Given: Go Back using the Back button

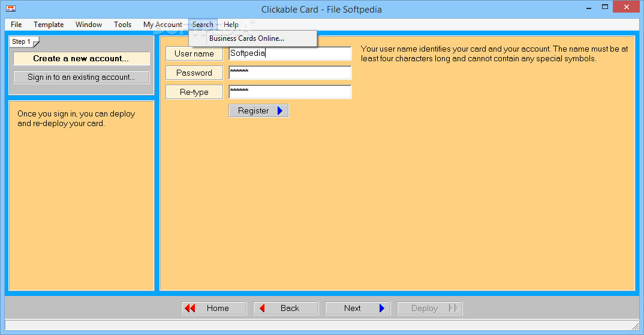Looking at the screenshot, I should 286,308.
